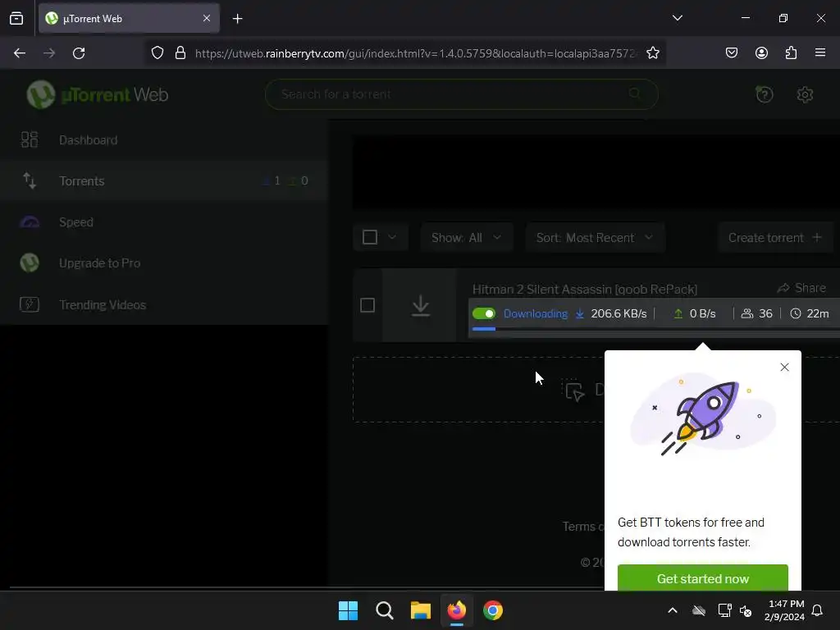Click the Dashboard grid icon

point(30,139)
